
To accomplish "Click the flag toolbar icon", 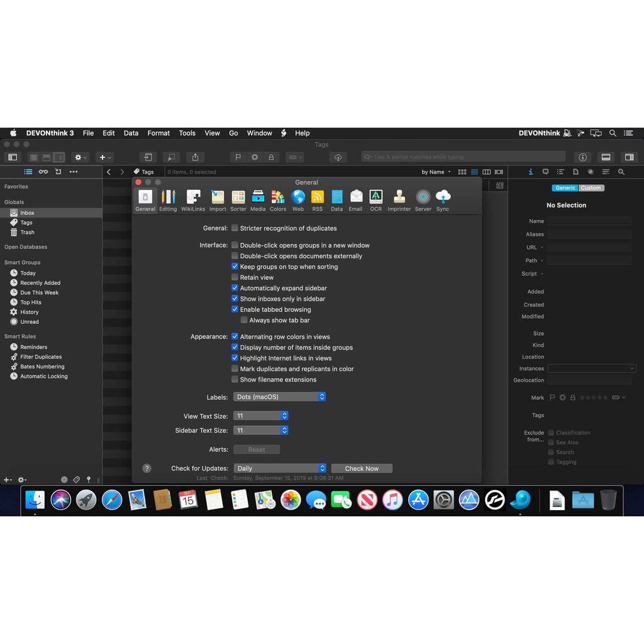I will point(238,157).
